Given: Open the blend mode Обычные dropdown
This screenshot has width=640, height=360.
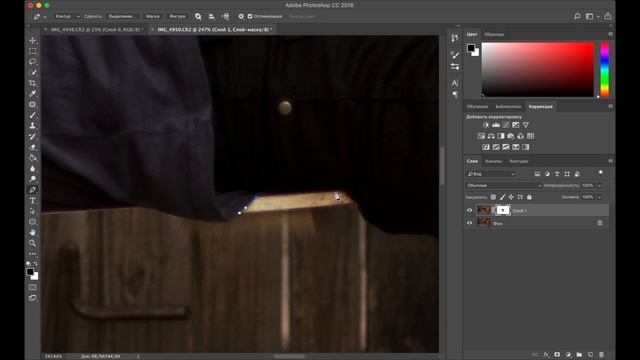Looking at the screenshot, I should tap(504, 186).
